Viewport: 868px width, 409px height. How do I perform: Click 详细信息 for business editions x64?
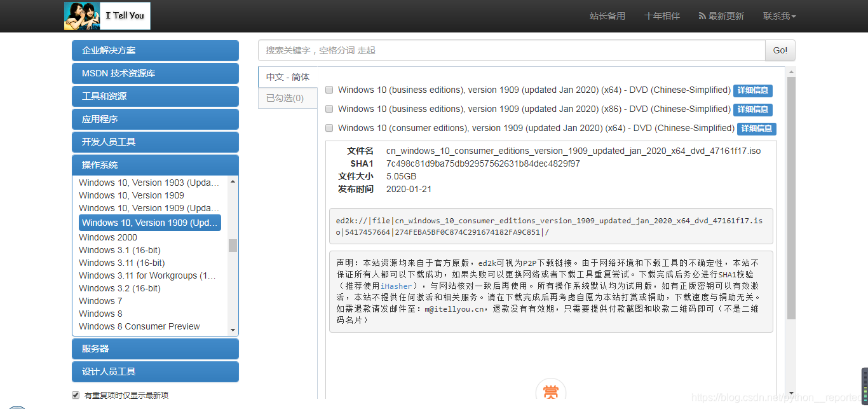pyautogui.click(x=753, y=90)
